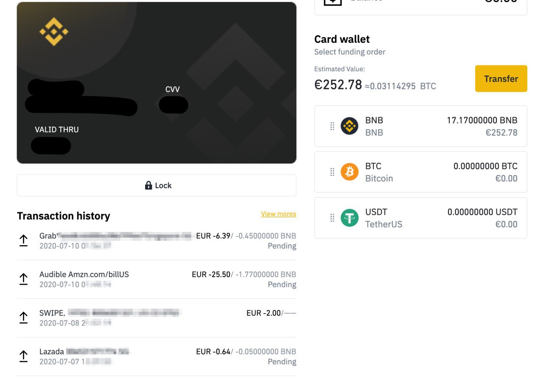This screenshot has width=543, height=392.
Task: Select the Audible Amzn.com transaction entry
Action: (x=84, y=275)
